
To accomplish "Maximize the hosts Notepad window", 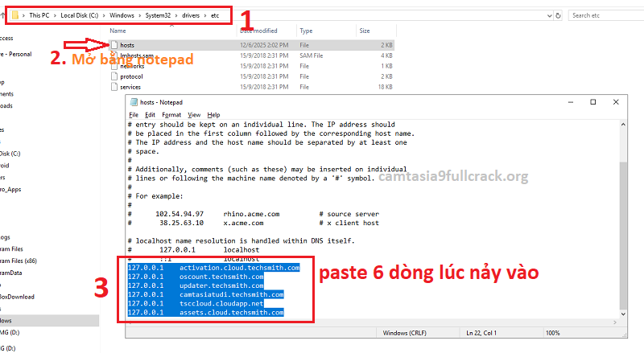I will 593,102.
